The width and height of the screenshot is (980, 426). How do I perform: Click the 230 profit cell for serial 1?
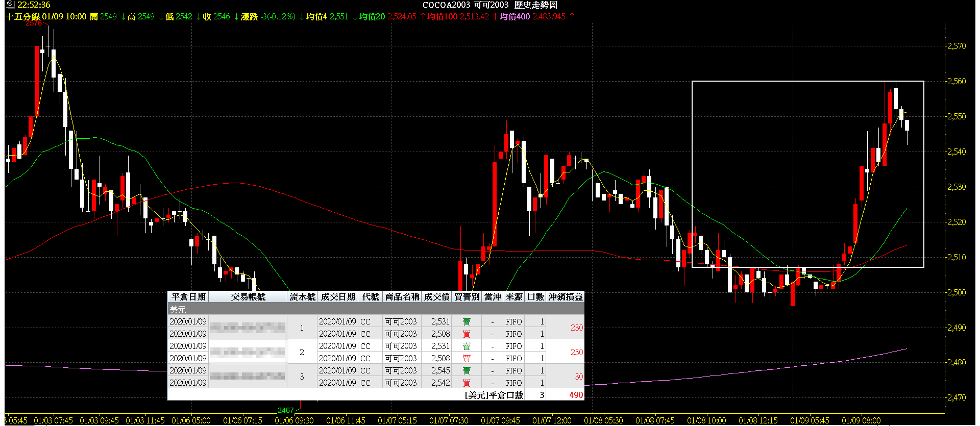565,328
